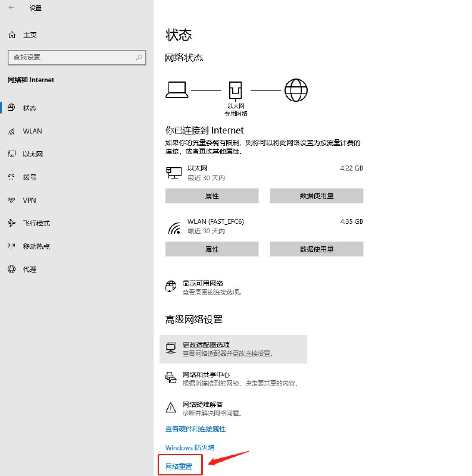Click the internet globe icon in diagram
The image size is (472, 476).
296,90
